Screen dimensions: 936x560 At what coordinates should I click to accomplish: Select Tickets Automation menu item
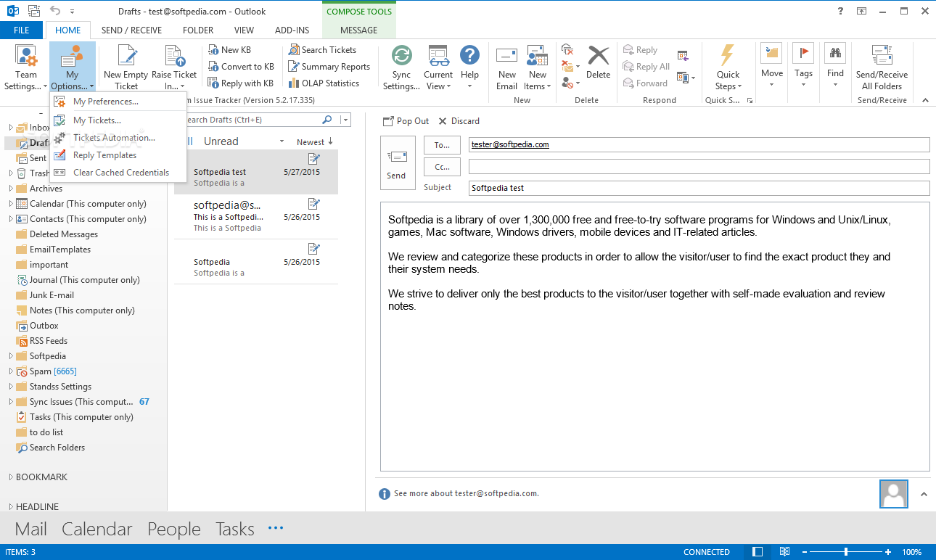(x=118, y=138)
